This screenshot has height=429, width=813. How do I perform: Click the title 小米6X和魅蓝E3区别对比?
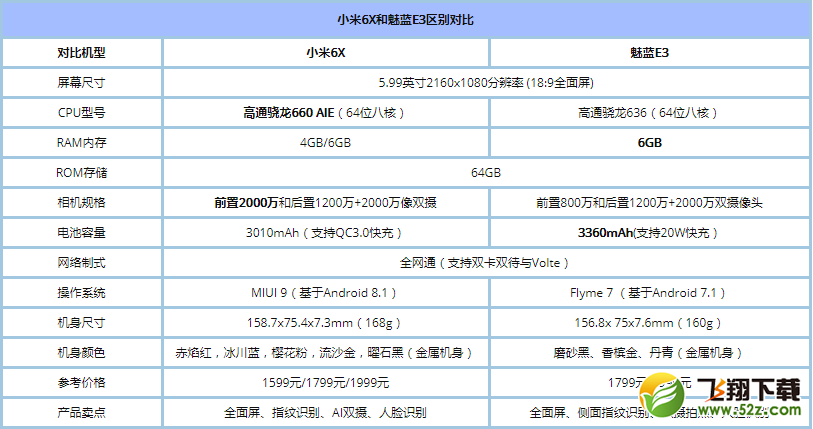pyautogui.click(x=405, y=20)
